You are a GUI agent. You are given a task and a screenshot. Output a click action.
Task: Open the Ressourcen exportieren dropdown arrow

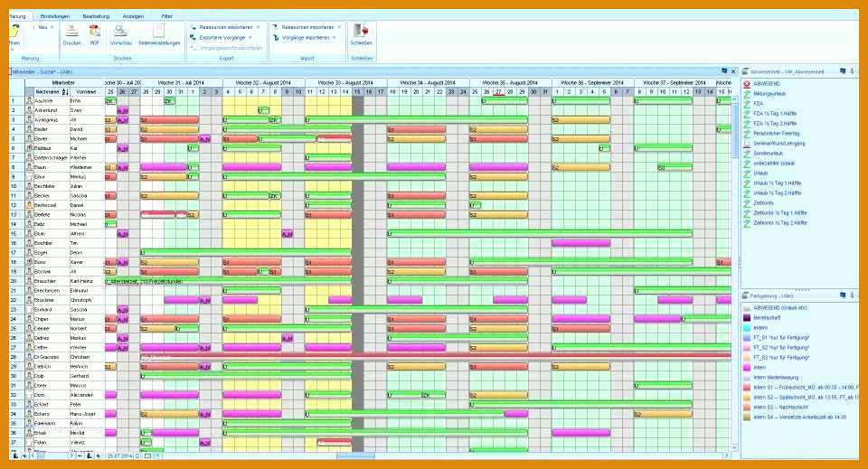[x=258, y=27]
